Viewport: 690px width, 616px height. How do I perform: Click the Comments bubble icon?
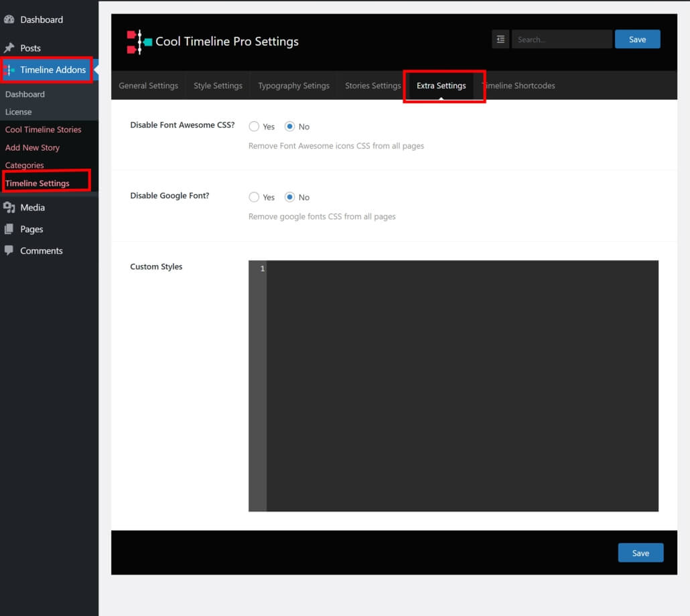[x=9, y=250]
